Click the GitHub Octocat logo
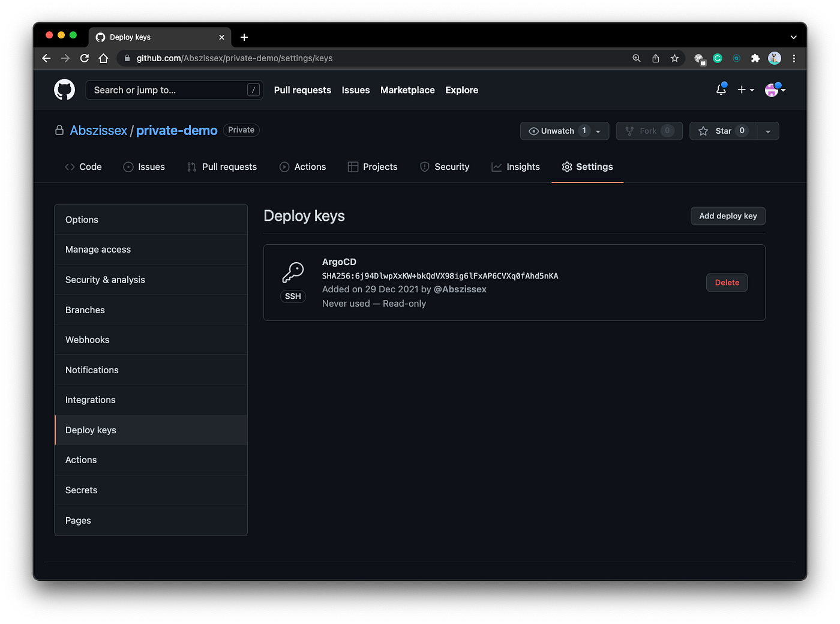The image size is (840, 624). [x=64, y=89]
